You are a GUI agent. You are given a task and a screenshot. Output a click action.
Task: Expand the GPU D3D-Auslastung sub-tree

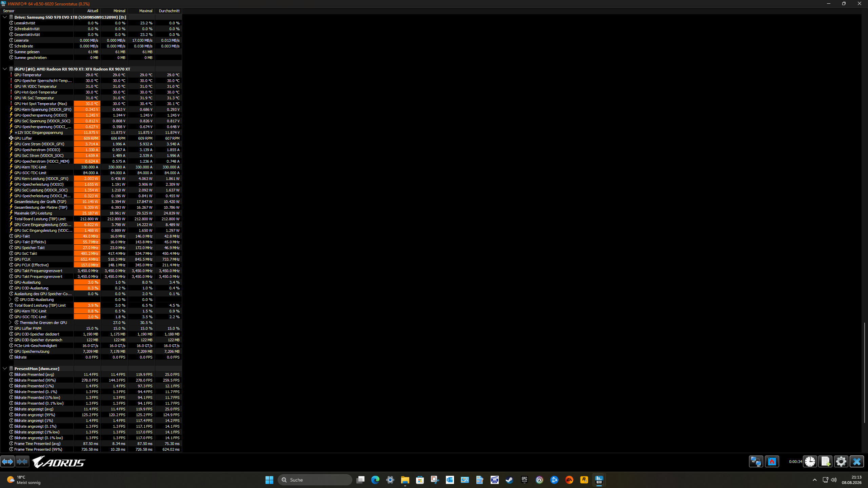pos(10,299)
